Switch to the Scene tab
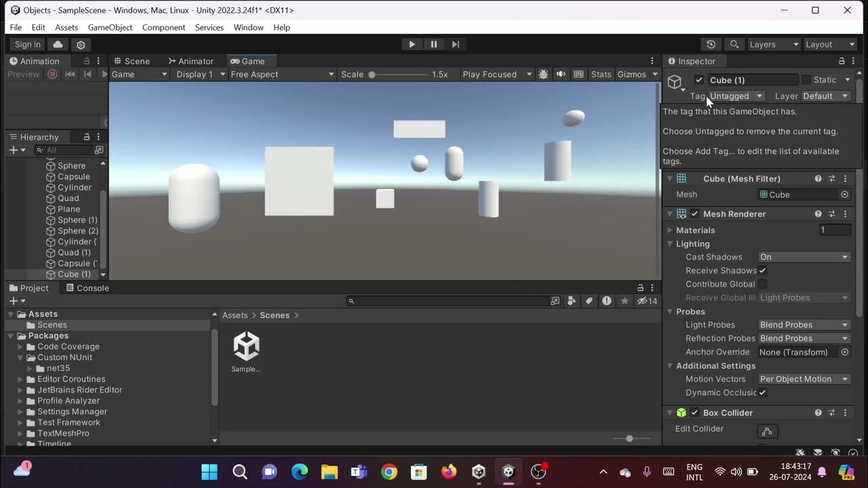This screenshot has width=868, height=488. 131,61
